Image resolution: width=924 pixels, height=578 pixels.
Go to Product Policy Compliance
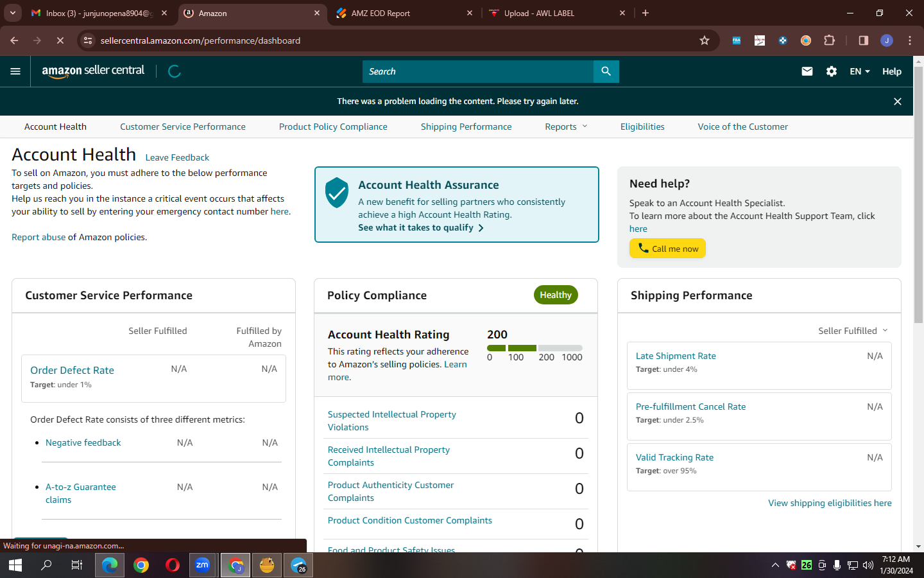click(333, 127)
